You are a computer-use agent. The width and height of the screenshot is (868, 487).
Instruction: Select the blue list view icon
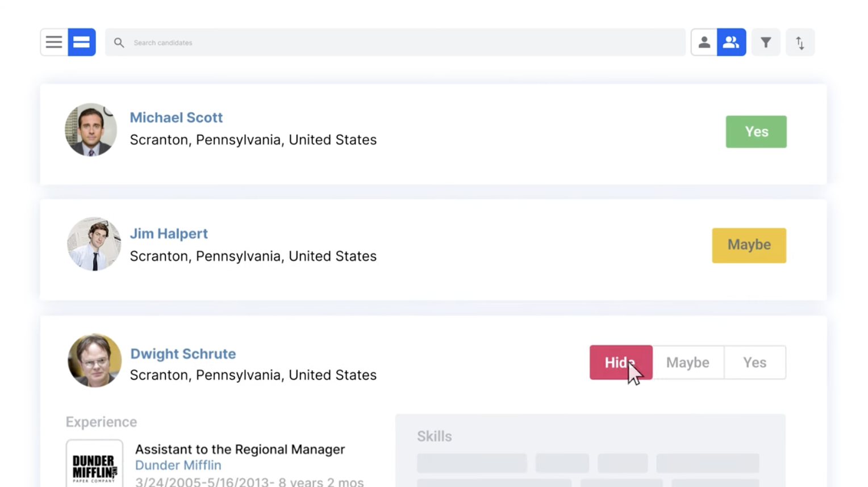(82, 42)
